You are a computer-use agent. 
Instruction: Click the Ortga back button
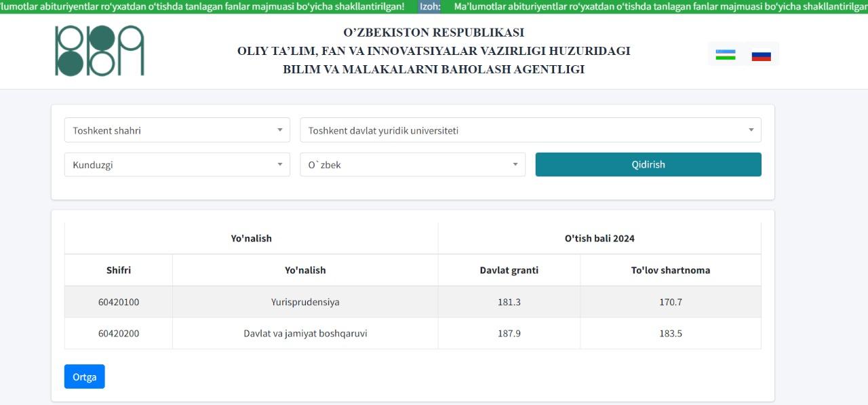pyautogui.click(x=85, y=377)
